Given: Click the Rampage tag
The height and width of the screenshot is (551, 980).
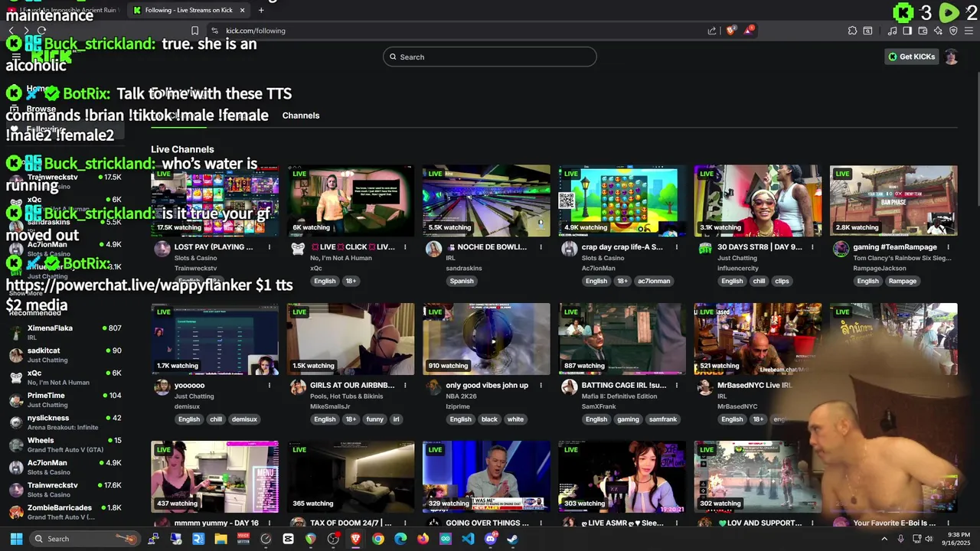Looking at the screenshot, I should click(x=903, y=281).
